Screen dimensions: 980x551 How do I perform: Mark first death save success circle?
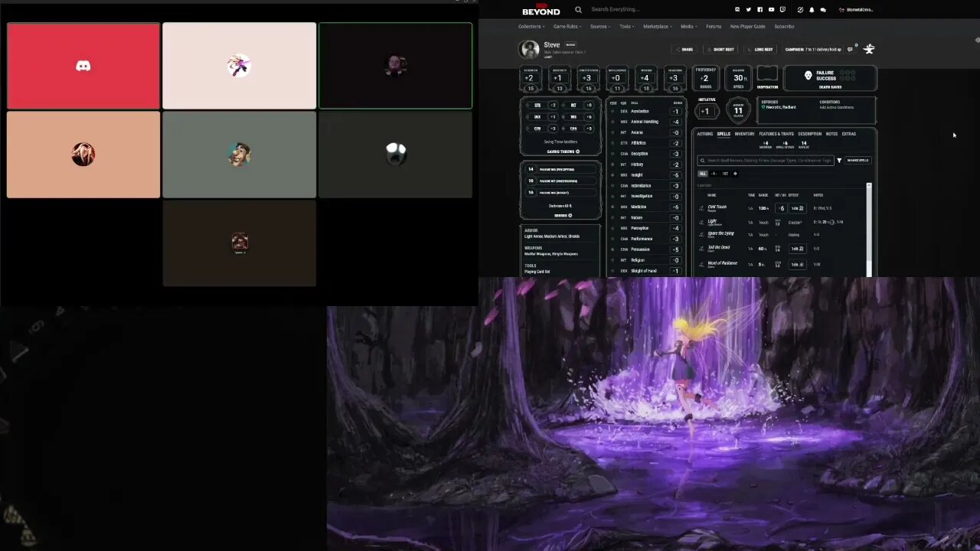click(842, 79)
